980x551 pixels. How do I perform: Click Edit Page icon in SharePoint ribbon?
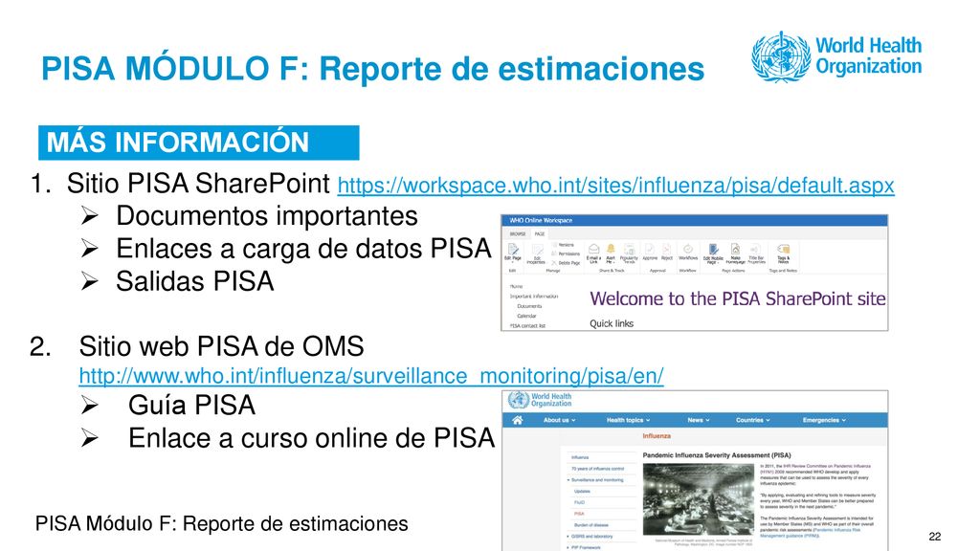tap(513, 250)
